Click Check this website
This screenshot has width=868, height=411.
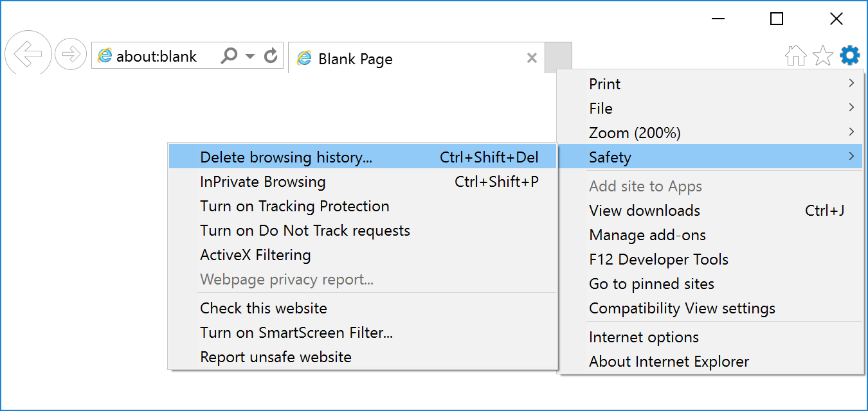tap(363, 308)
